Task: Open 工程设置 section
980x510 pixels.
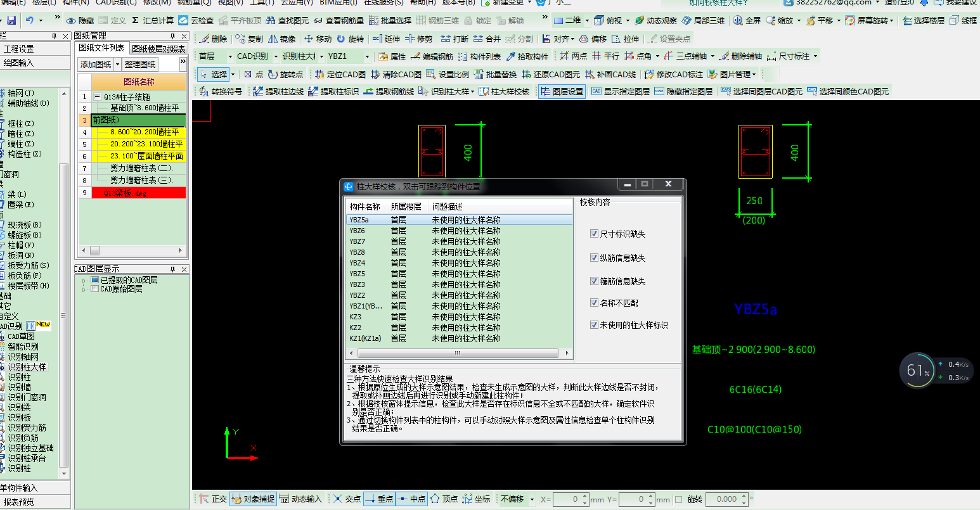Action: (x=35, y=49)
